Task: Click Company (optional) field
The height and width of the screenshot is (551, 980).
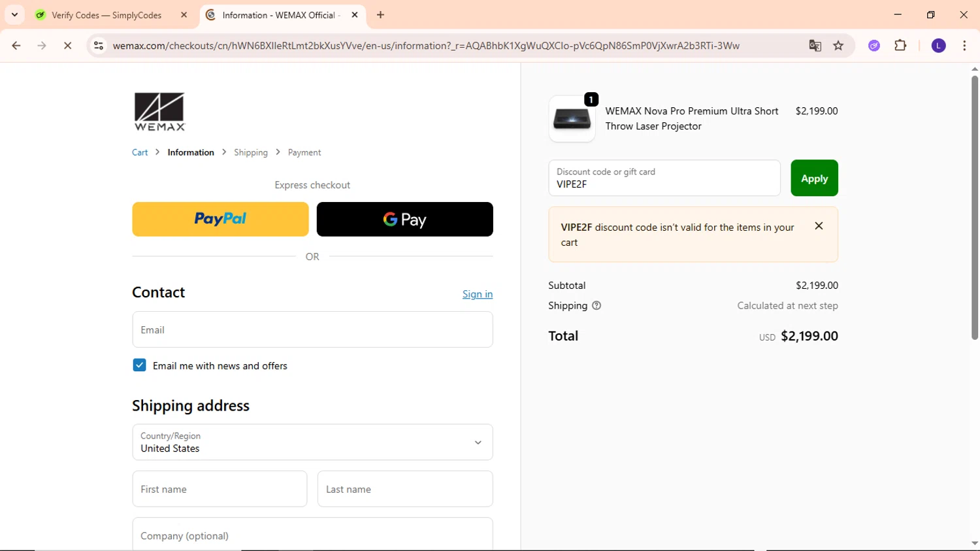Action: [x=312, y=534]
